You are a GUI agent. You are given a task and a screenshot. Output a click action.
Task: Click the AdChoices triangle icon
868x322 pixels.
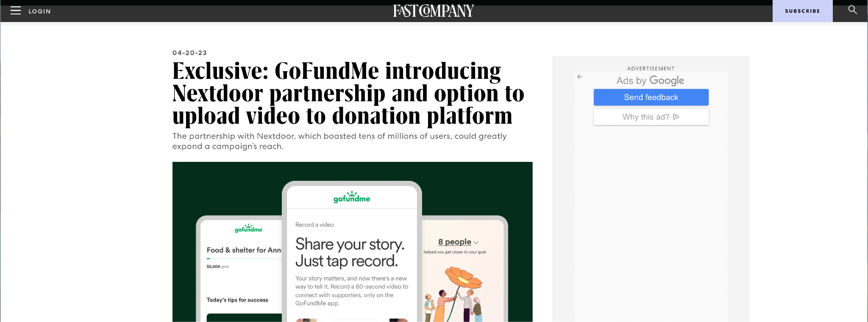pos(676,117)
